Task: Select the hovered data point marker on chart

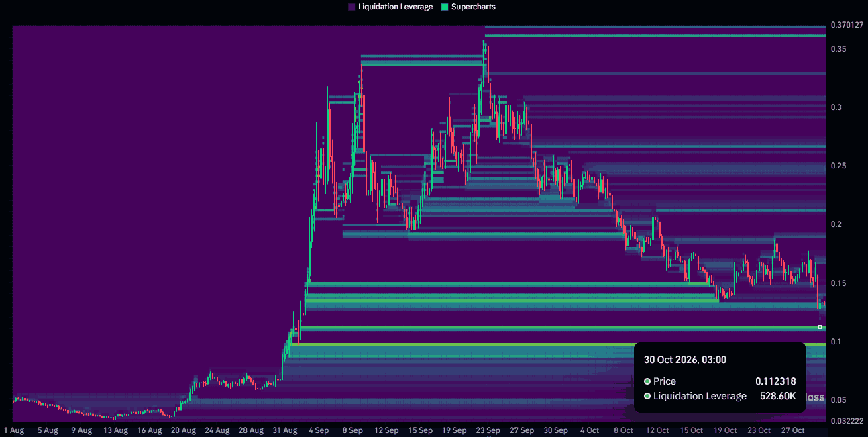Action: click(820, 327)
